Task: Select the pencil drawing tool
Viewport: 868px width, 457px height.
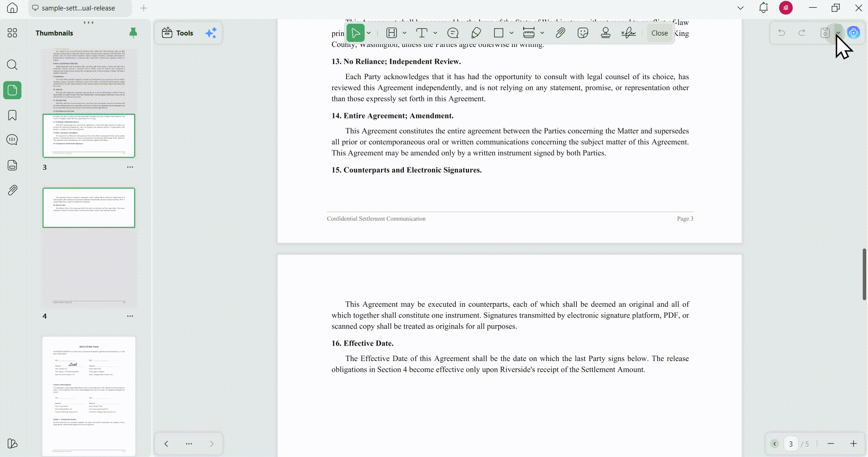Action: pyautogui.click(x=476, y=33)
